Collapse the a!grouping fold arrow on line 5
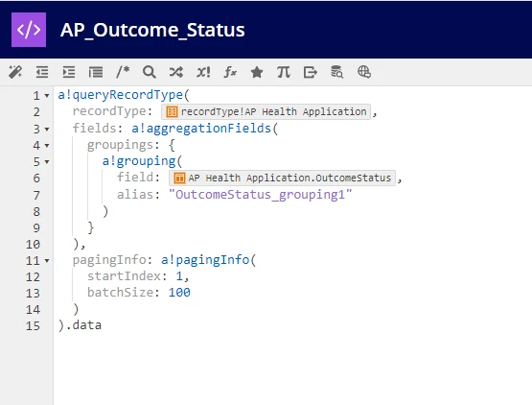 (x=47, y=162)
